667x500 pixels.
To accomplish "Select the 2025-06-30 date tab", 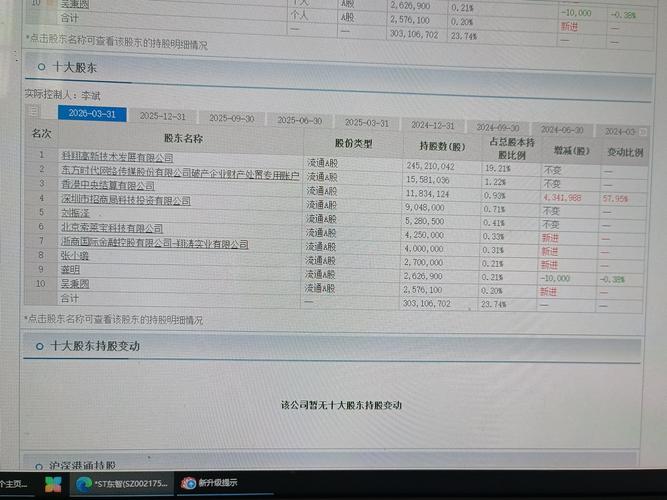I will (x=299, y=120).
